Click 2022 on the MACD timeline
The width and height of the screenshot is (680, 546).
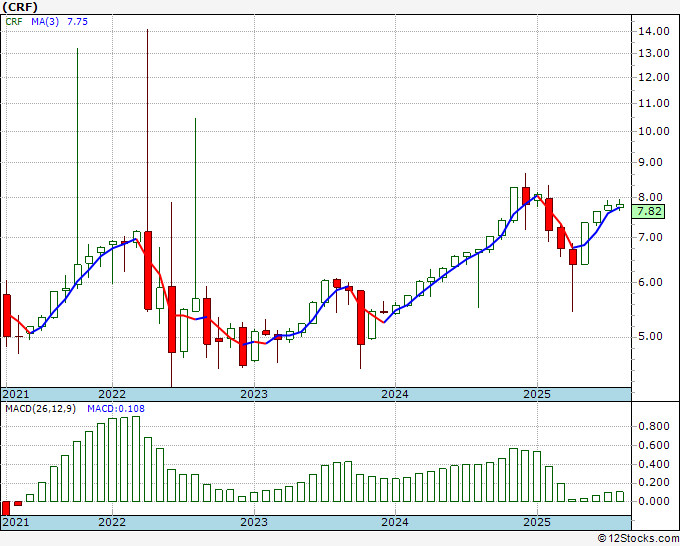tap(112, 522)
